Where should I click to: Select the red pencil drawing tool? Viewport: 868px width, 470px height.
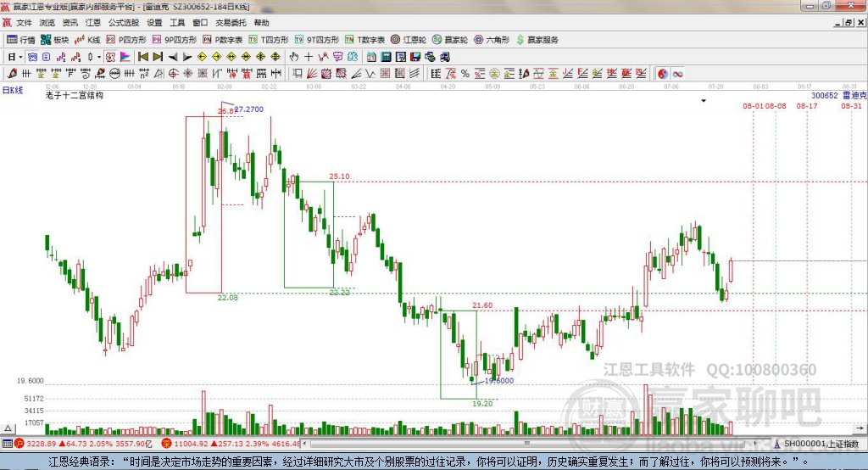point(12,73)
